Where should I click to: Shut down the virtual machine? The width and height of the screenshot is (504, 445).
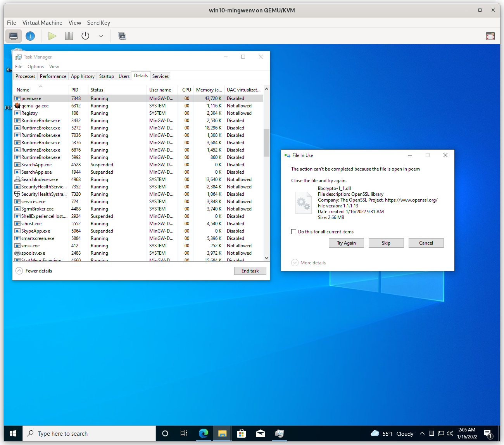tap(85, 36)
